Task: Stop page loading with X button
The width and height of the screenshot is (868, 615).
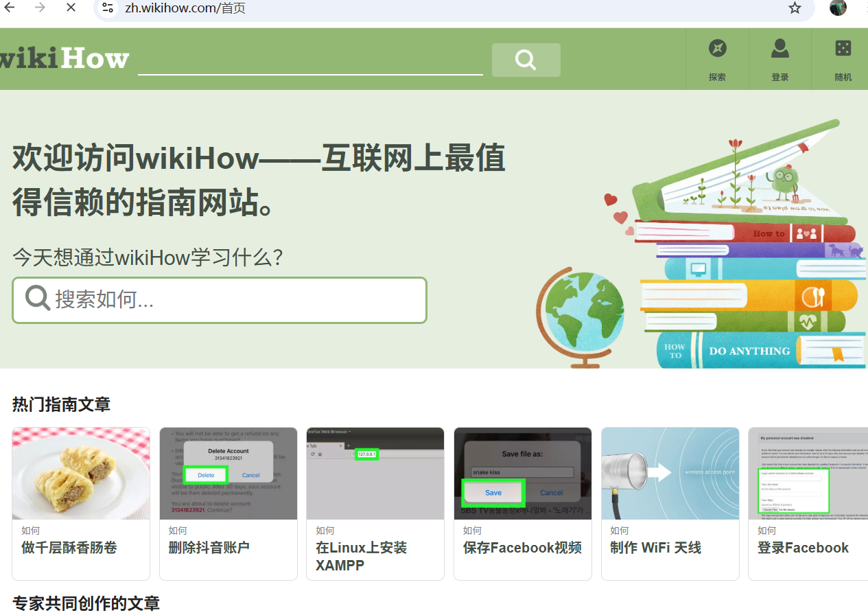Action: pyautogui.click(x=71, y=8)
